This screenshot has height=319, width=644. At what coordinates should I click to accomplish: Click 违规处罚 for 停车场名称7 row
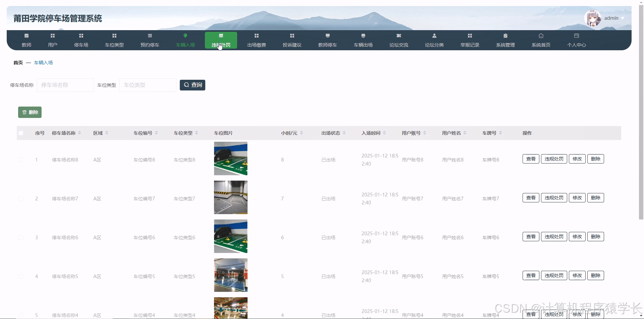pos(554,198)
